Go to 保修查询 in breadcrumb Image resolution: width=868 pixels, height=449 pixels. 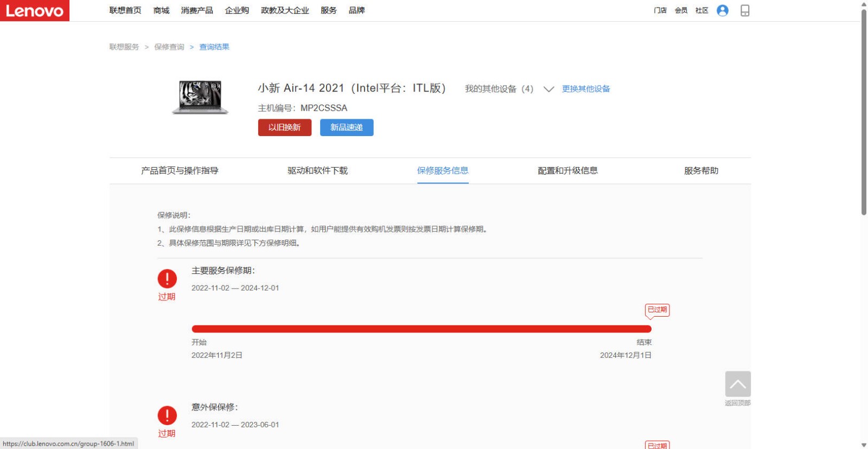coord(169,47)
